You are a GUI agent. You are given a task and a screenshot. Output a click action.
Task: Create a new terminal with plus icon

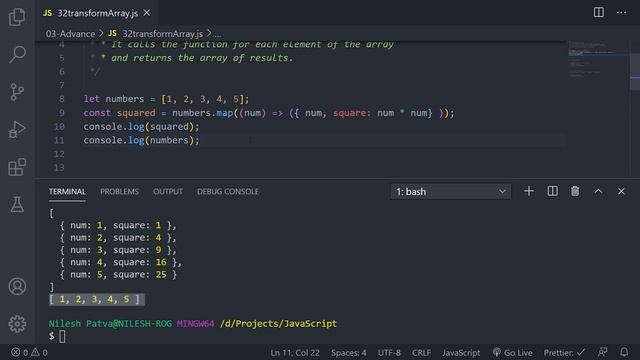point(529,191)
